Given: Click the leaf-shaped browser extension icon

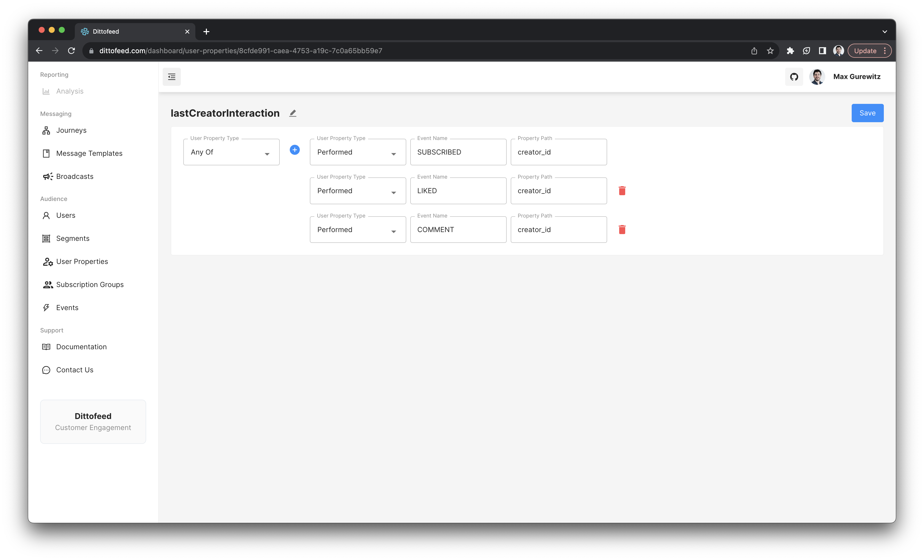Looking at the screenshot, I should coord(806,51).
